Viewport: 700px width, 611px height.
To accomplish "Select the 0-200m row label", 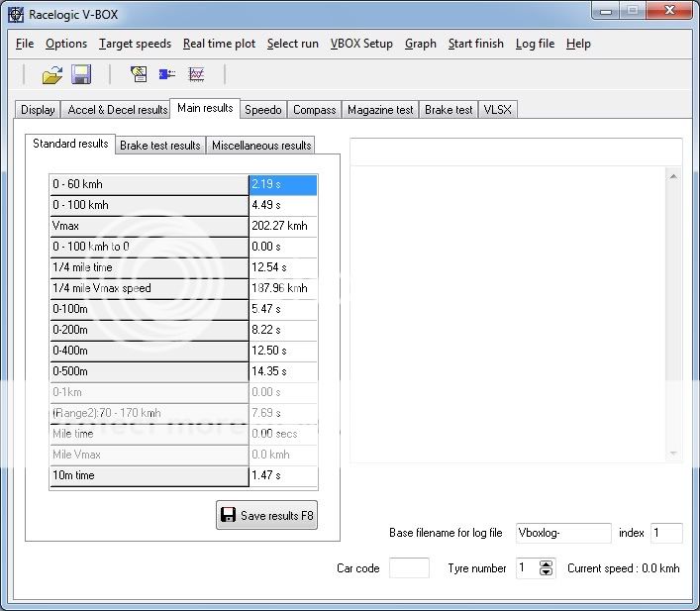I will click(x=149, y=330).
